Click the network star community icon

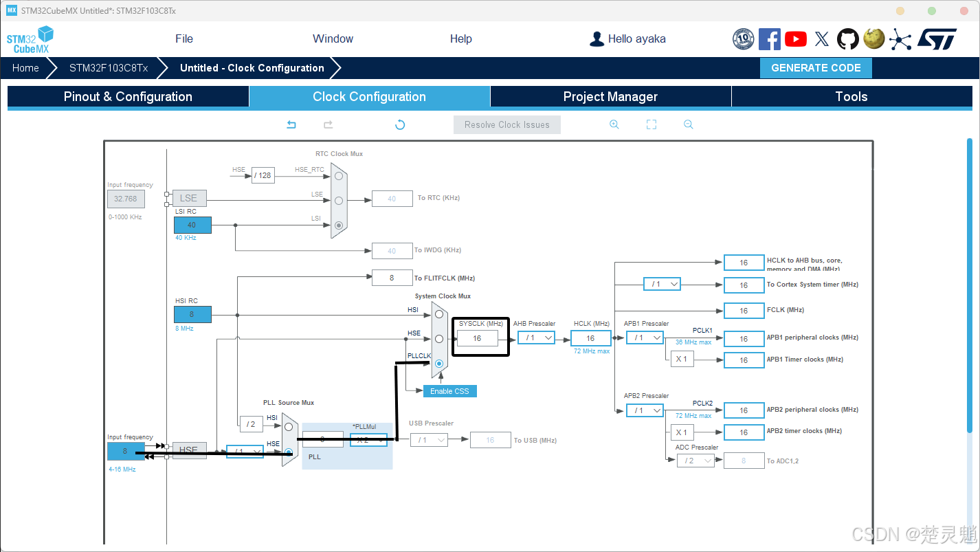tap(900, 39)
